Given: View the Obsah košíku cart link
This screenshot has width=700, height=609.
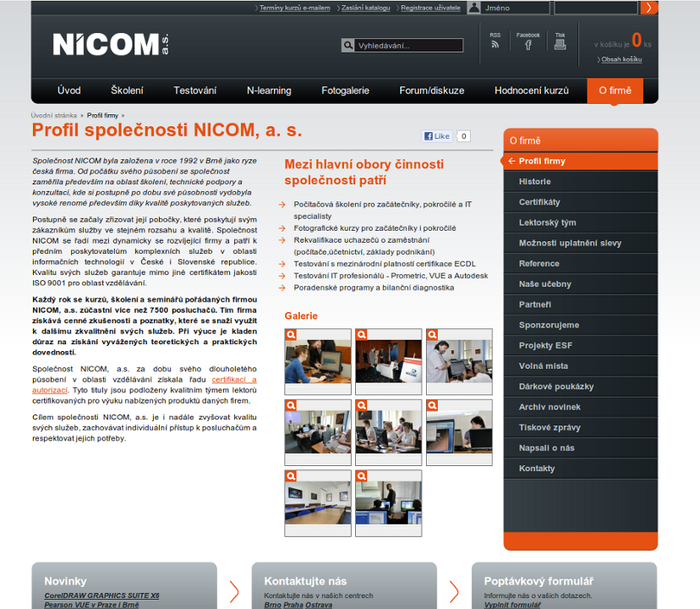Looking at the screenshot, I should click(621, 59).
